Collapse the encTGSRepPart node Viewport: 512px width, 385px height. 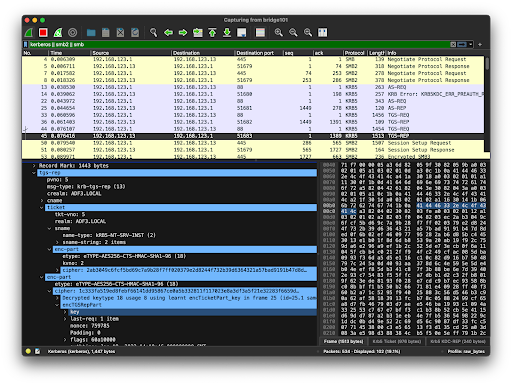pos(57,305)
